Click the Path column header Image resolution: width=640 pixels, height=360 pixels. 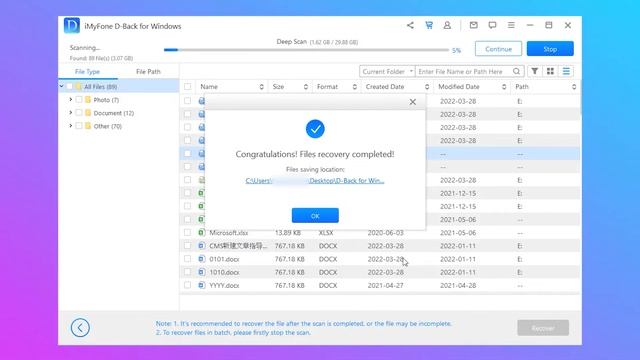(522, 87)
